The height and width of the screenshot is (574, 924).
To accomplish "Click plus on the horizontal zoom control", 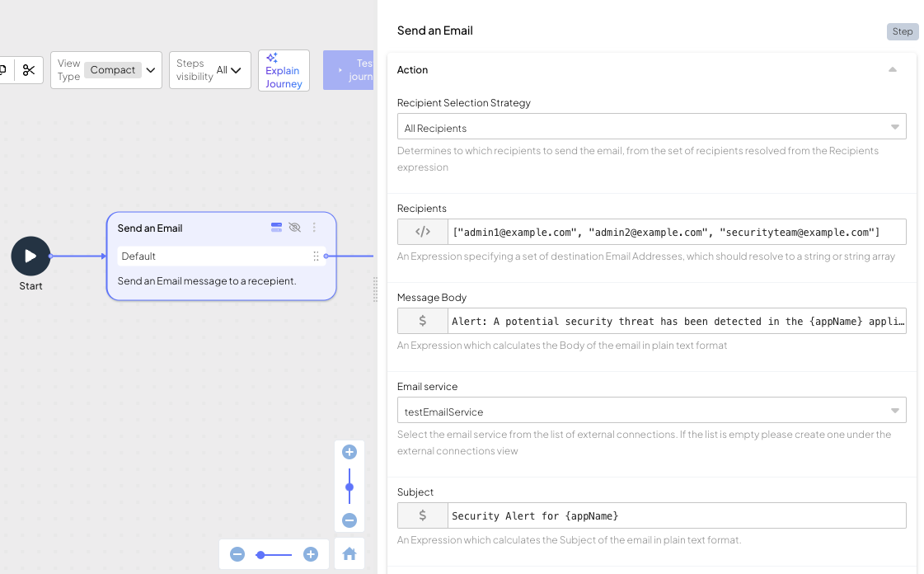I will (x=311, y=554).
